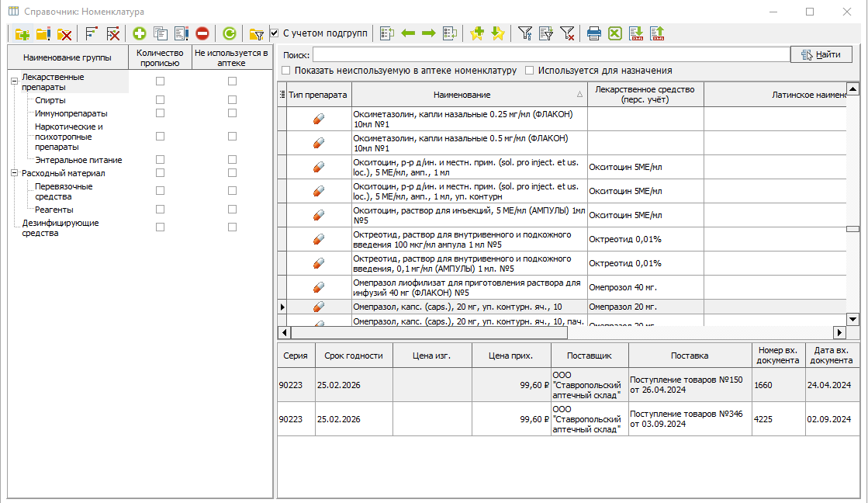Screen dimensions: 868x503
Task: Click the edit group folder icon
Action: 43,34
